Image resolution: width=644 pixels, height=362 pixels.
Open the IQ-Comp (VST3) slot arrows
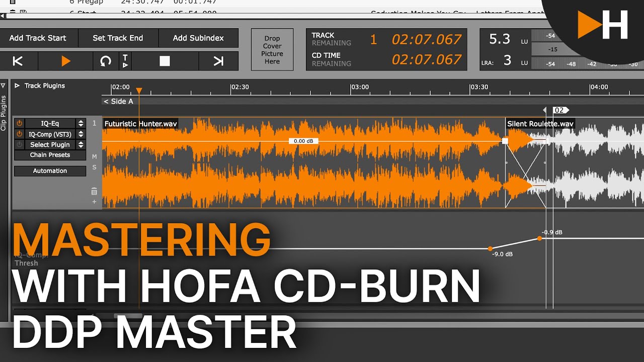[80, 134]
